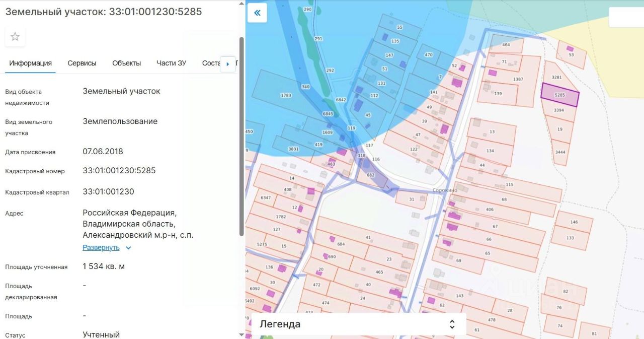Click parcel 3831 on the map
Viewport: 644px width, 339px height.
[293, 149]
